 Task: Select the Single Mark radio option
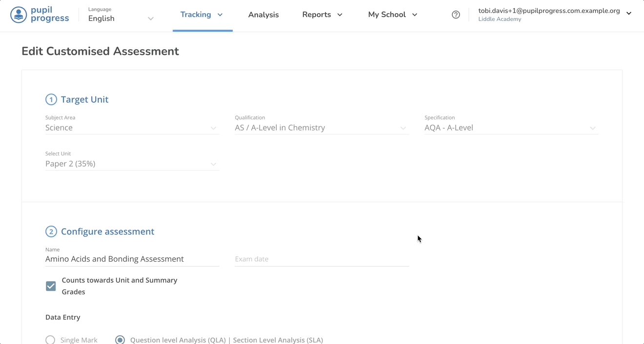point(50,340)
